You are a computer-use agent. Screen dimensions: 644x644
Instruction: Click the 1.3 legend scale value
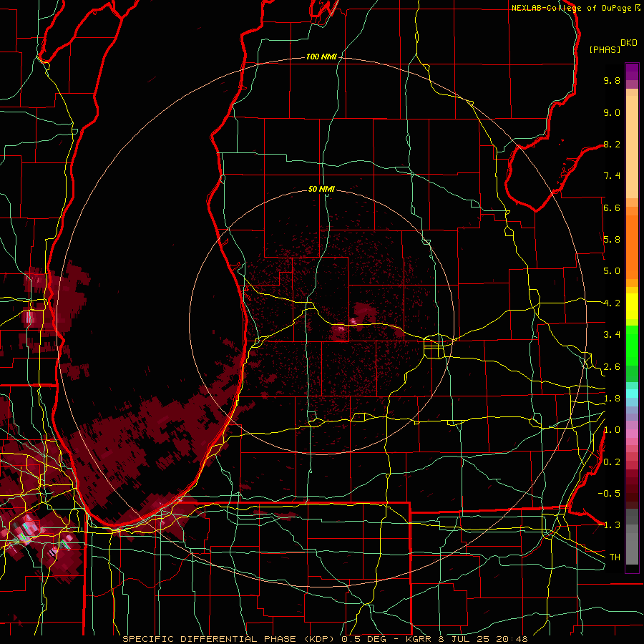coord(612,525)
